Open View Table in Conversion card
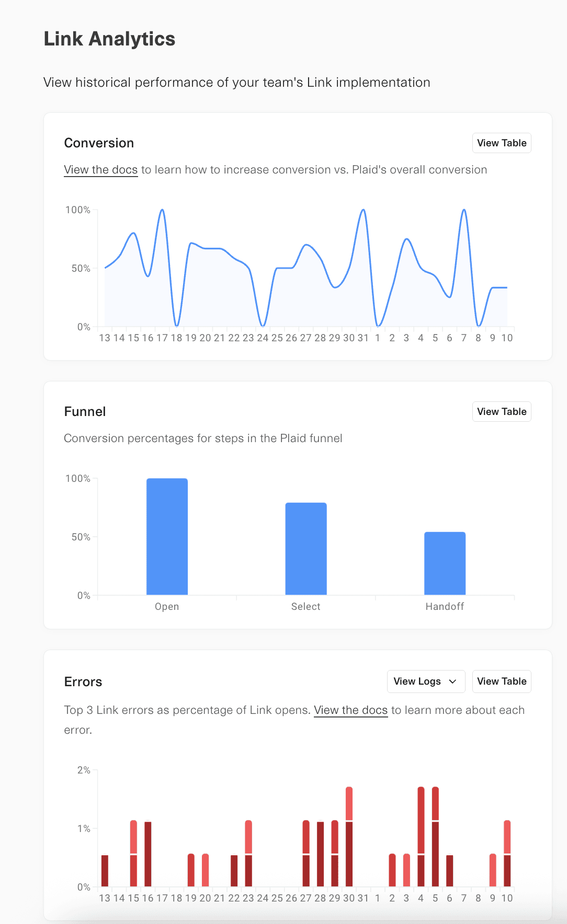Screen dimensions: 567x924 pyautogui.click(x=502, y=143)
